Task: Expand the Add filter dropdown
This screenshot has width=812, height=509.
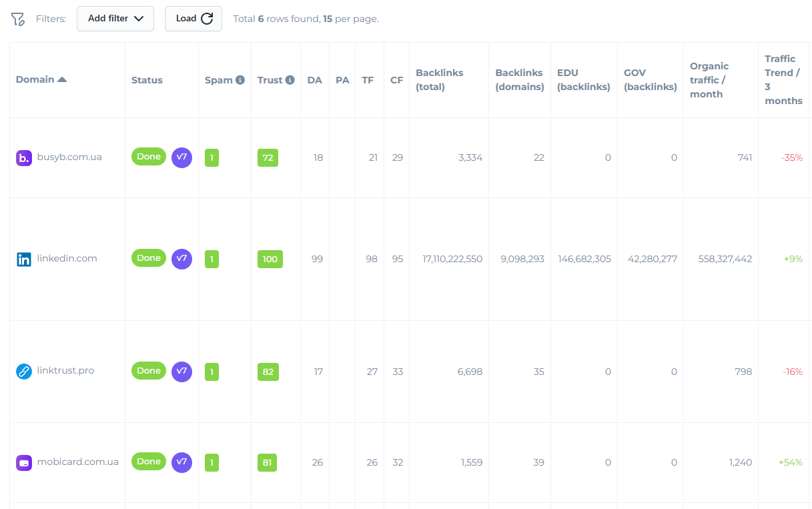Action: point(115,19)
